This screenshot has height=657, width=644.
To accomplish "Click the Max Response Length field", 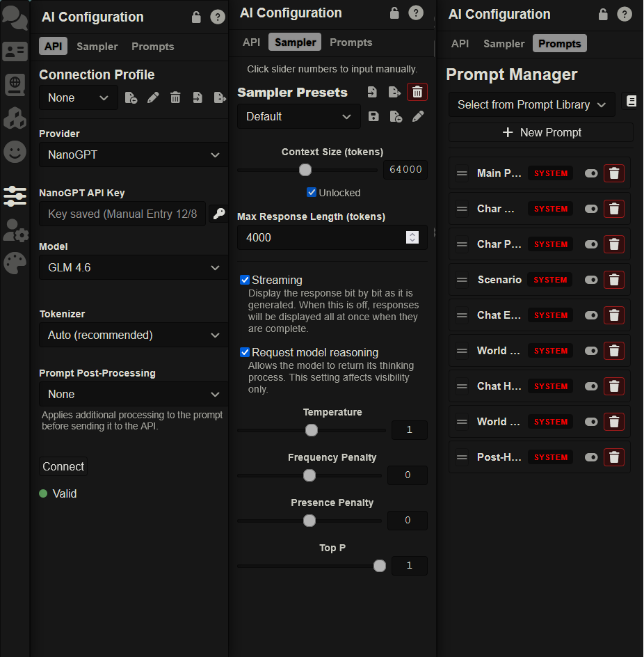I will pos(332,237).
